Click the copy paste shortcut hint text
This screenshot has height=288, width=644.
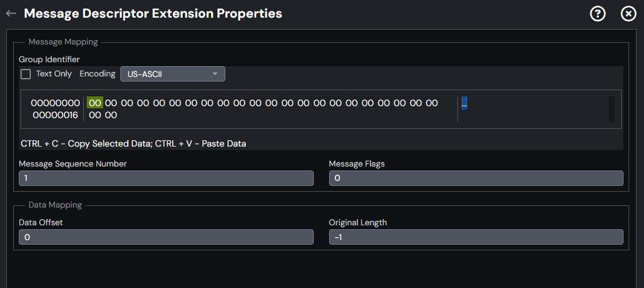click(133, 144)
